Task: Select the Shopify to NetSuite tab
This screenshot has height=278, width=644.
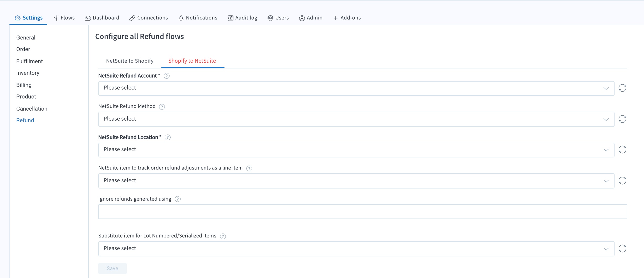Action: point(192,61)
